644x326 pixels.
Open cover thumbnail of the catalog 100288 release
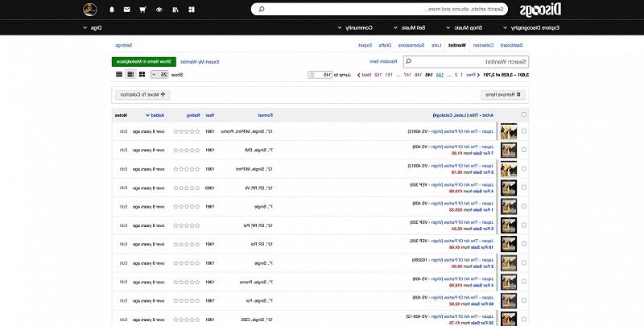point(509,263)
